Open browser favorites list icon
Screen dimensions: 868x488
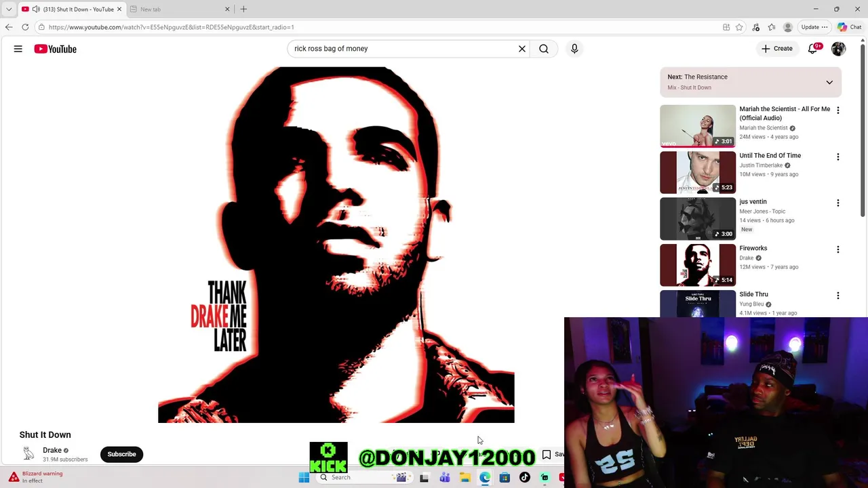point(772,27)
